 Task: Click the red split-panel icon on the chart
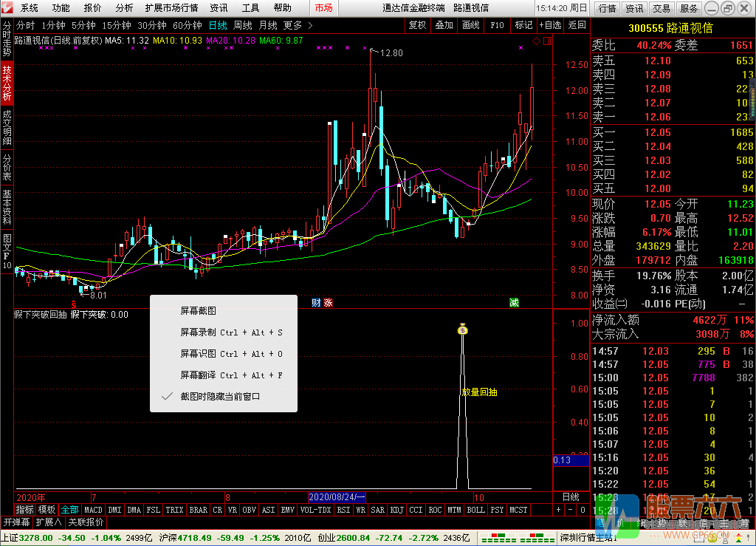click(547, 41)
